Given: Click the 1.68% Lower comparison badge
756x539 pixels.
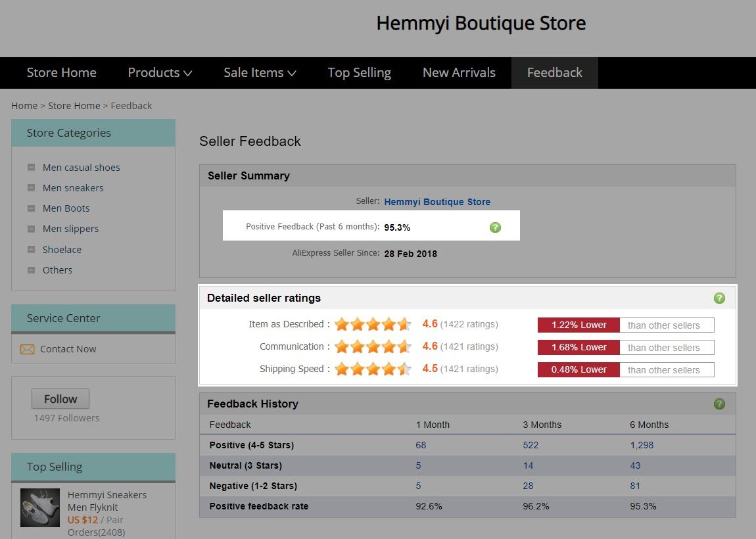Looking at the screenshot, I should [579, 347].
